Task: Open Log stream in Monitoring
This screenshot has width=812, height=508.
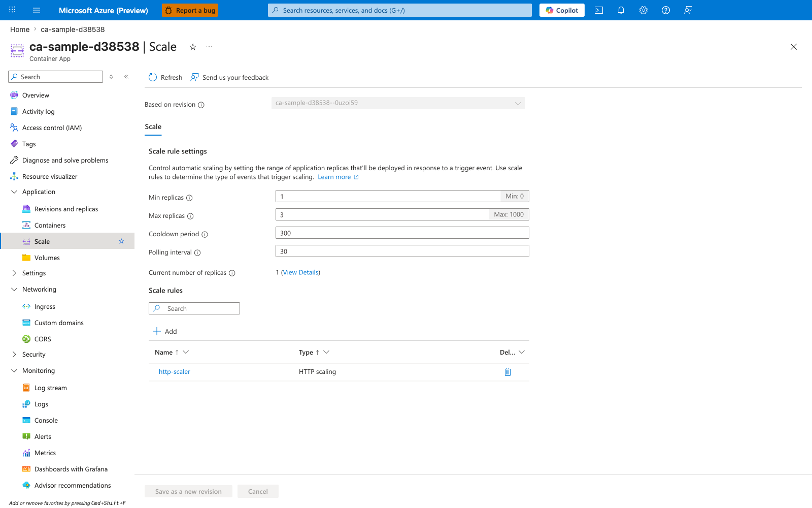Action: pyautogui.click(x=50, y=388)
